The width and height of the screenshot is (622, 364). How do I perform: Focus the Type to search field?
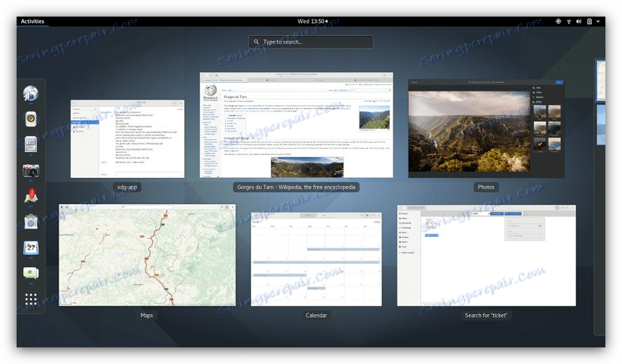click(x=311, y=42)
